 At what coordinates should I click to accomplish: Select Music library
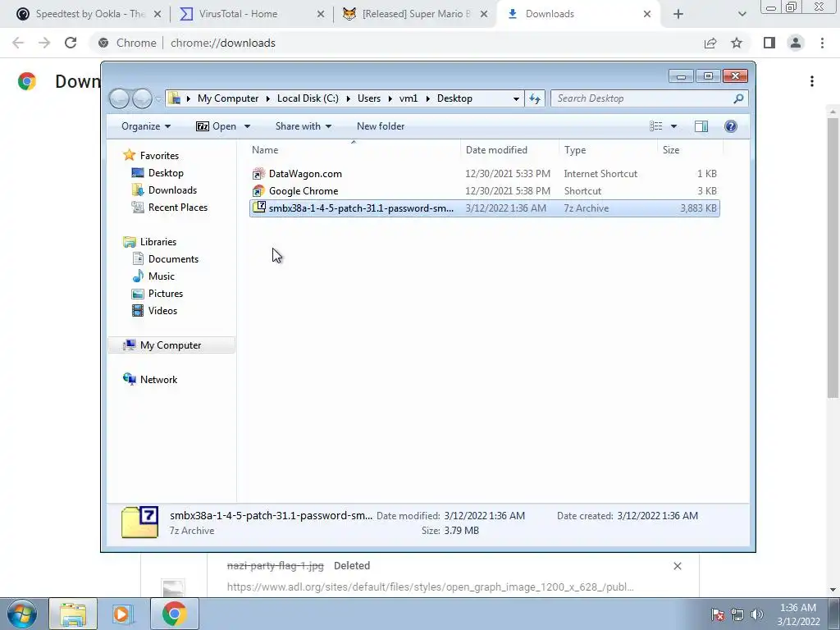click(162, 276)
